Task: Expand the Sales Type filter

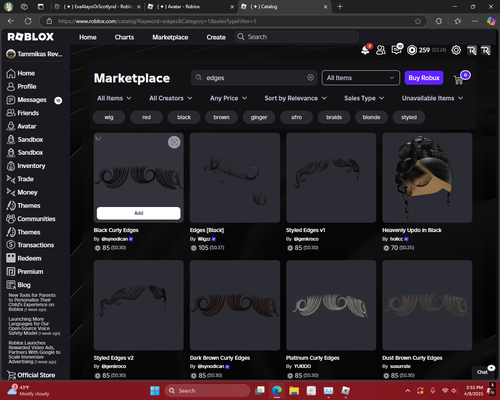Action: (x=364, y=98)
